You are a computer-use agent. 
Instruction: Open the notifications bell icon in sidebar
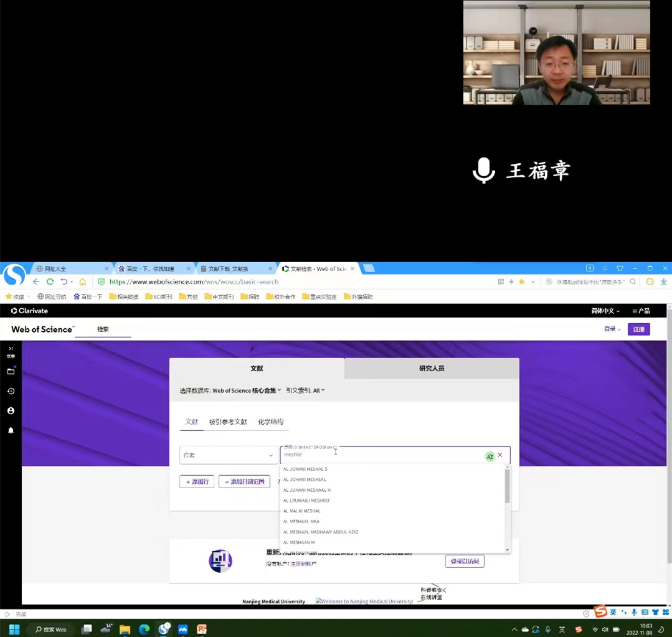[11, 430]
